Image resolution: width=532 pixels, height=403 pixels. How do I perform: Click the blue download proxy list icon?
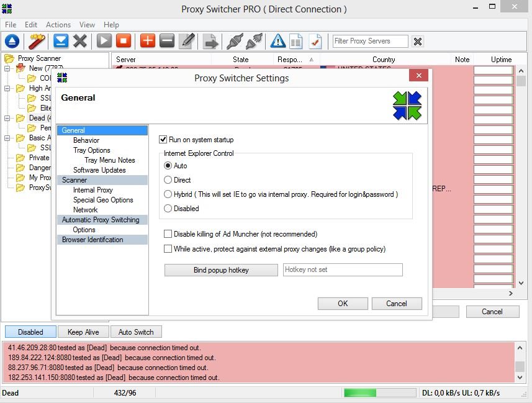[x=61, y=41]
